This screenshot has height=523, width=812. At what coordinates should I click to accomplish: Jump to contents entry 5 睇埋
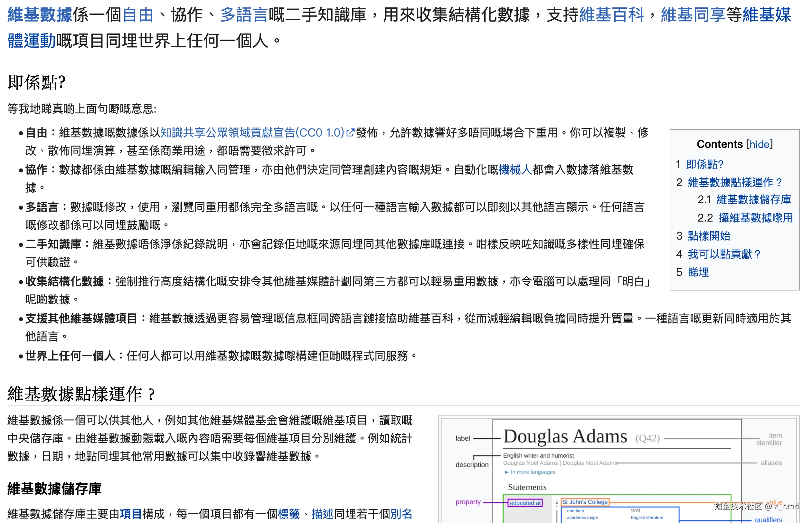point(698,272)
